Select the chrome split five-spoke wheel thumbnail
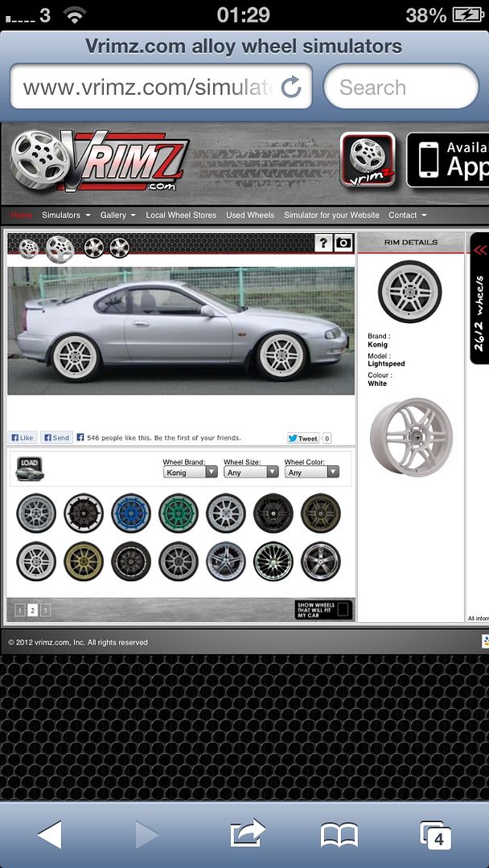The image size is (489, 868). (x=226, y=561)
